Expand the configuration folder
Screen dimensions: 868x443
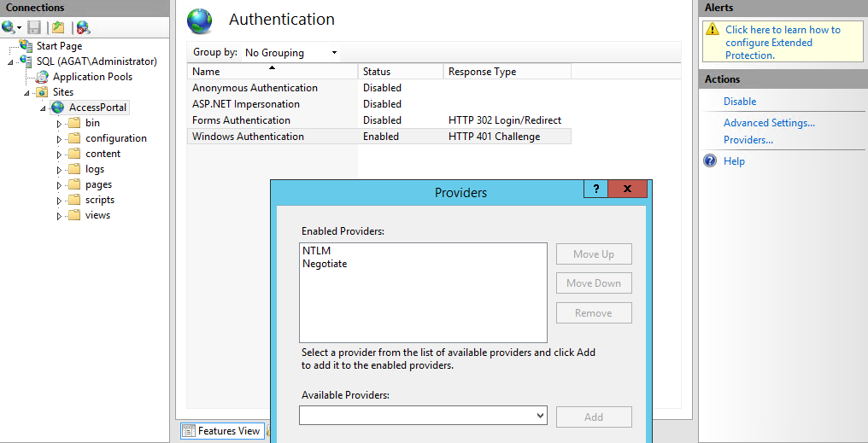pyautogui.click(x=60, y=138)
